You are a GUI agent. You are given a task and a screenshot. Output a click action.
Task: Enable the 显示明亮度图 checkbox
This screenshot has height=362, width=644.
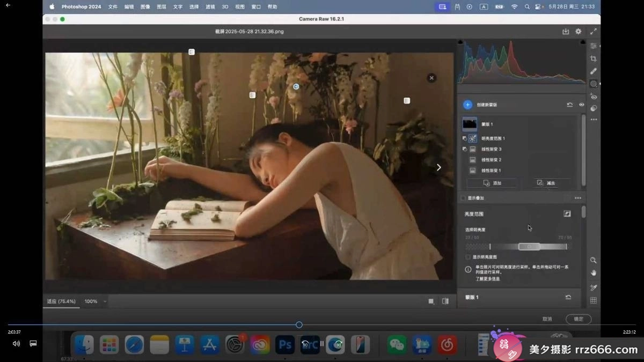coord(468,257)
